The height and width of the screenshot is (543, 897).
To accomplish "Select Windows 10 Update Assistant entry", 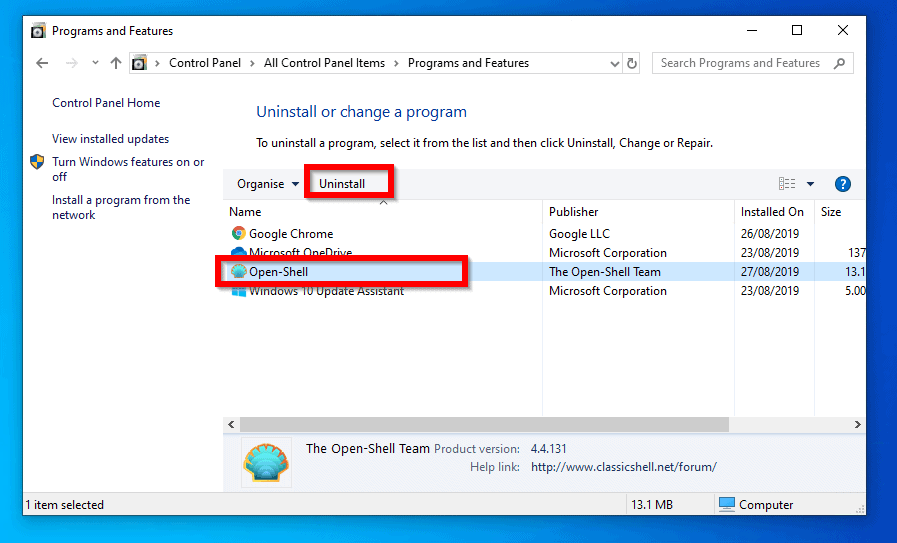I will click(x=326, y=291).
